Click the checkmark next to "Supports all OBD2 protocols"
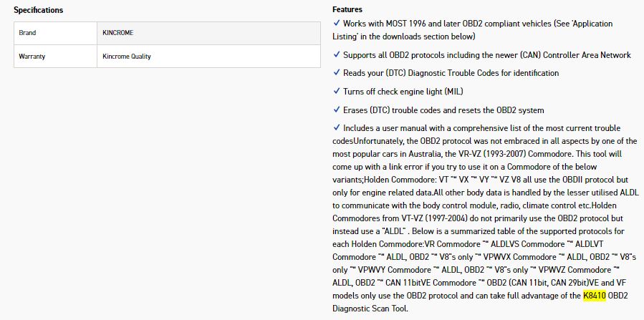This screenshot has height=320, width=644. point(337,54)
